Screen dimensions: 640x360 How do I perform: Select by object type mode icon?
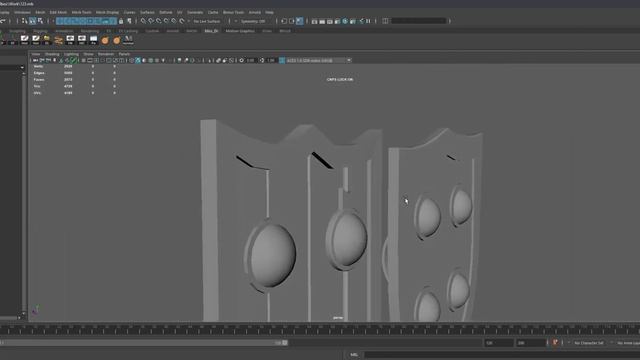point(32,21)
